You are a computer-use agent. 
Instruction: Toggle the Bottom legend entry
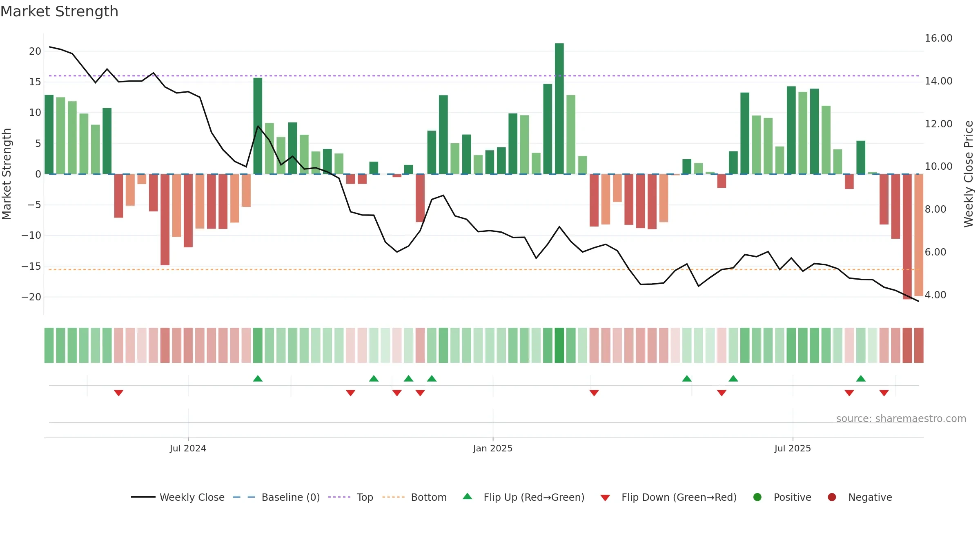[414, 497]
